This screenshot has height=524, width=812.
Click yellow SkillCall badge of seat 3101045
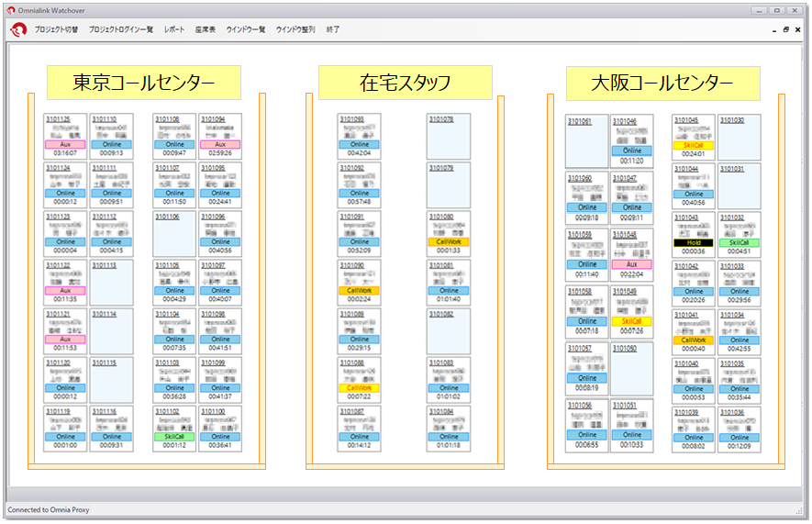694,146
